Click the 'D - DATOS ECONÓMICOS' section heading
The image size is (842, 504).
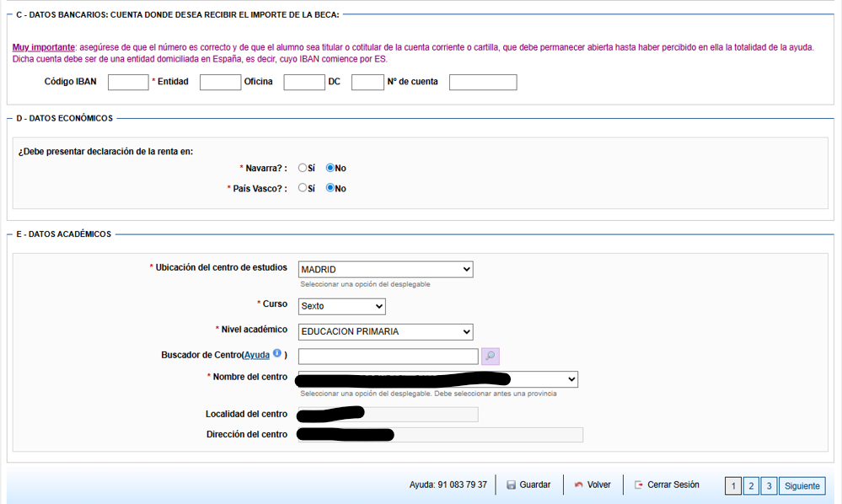point(64,118)
